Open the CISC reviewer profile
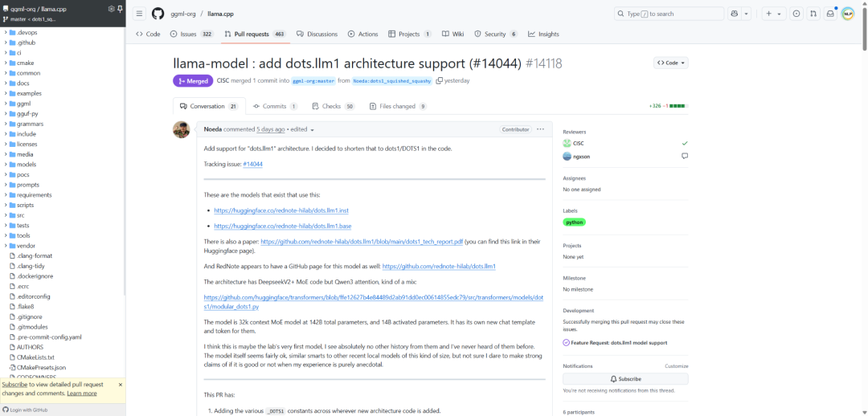The width and height of the screenshot is (868, 416). 579,143
